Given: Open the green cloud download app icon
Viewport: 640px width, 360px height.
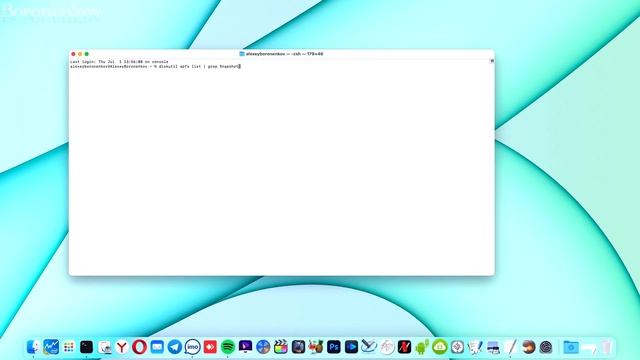Looking at the screenshot, I should (440, 347).
